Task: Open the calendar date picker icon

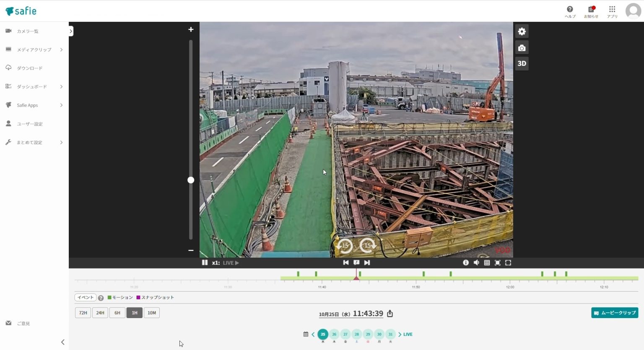Action: click(x=306, y=334)
